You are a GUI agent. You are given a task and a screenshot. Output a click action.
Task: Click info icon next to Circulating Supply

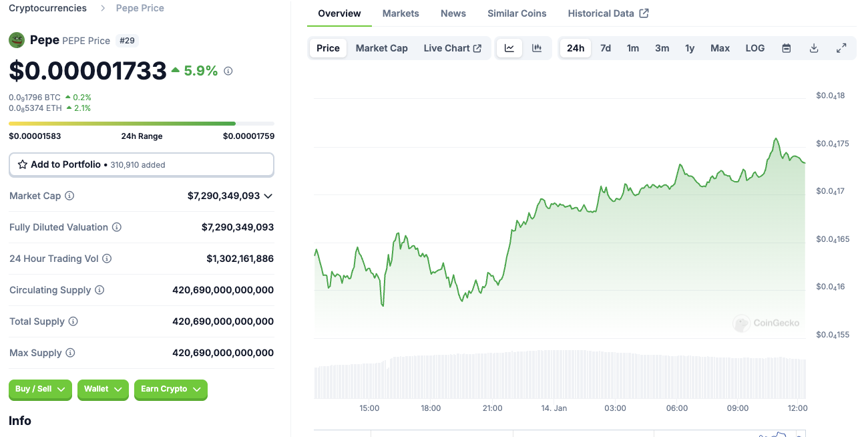(x=99, y=290)
